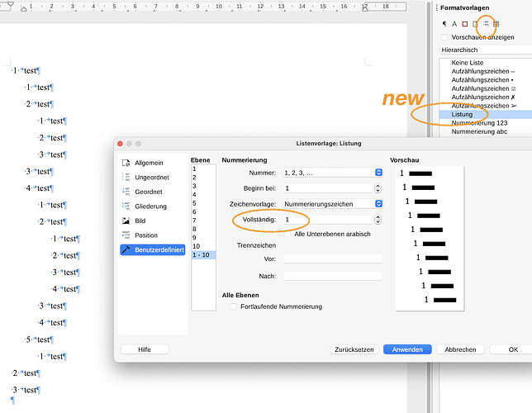
Task: Select Aufzählungszeichen ☑ style
Action: click(x=486, y=88)
